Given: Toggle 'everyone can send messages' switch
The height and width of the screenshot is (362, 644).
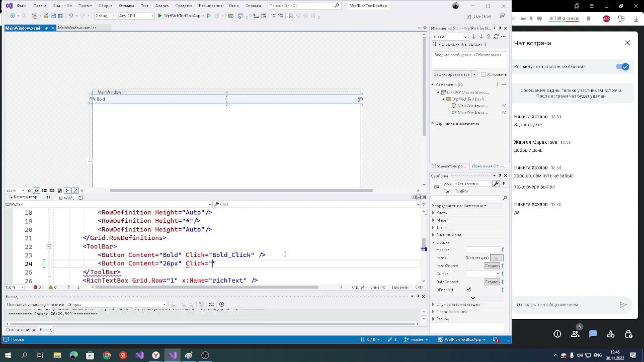Looking at the screenshot, I should (x=622, y=66).
